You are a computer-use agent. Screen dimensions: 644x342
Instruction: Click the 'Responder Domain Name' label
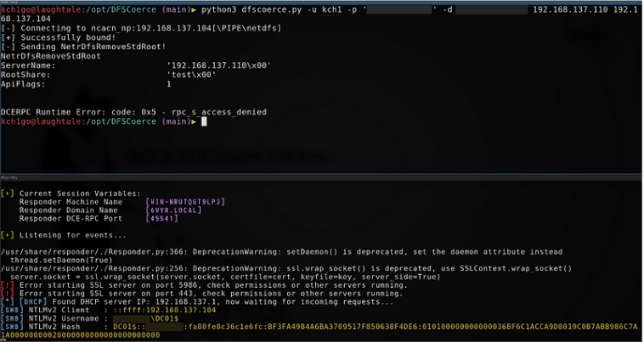68,210
